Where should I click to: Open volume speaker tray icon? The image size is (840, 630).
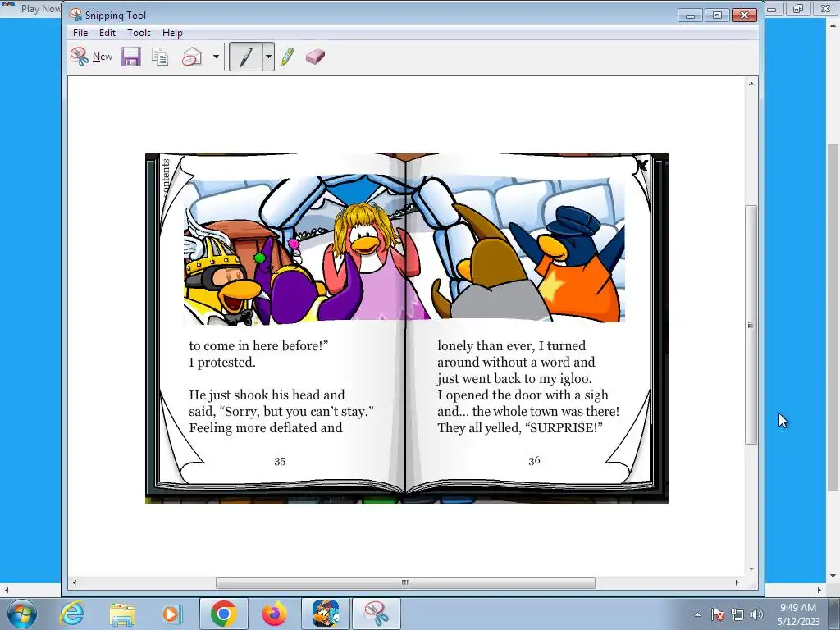(757, 614)
